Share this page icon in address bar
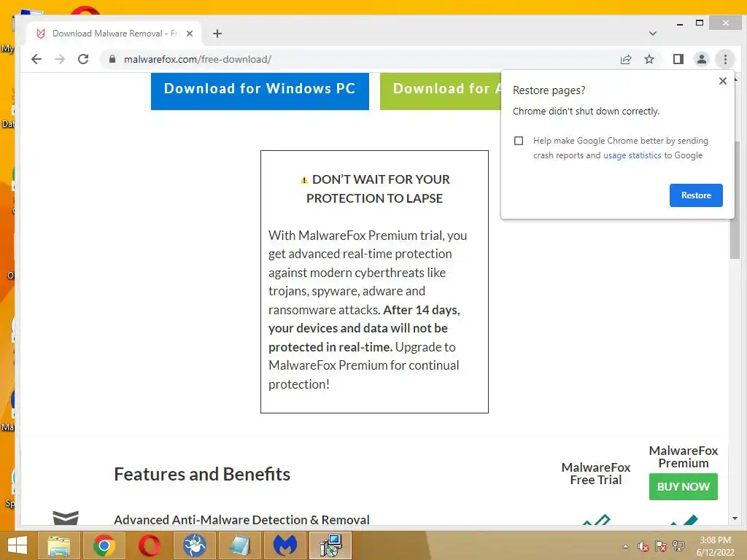Screen dimensions: 747x560 (x=625, y=59)
